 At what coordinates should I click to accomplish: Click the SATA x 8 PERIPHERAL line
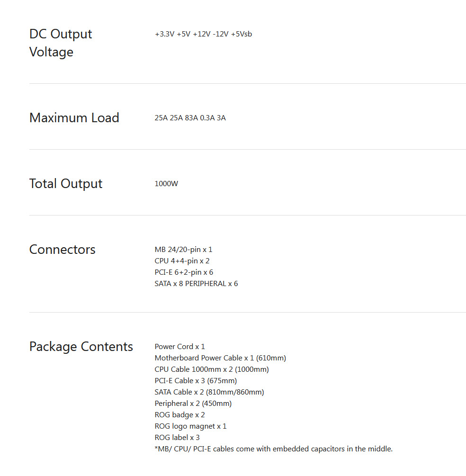click(x=196, y=284)
